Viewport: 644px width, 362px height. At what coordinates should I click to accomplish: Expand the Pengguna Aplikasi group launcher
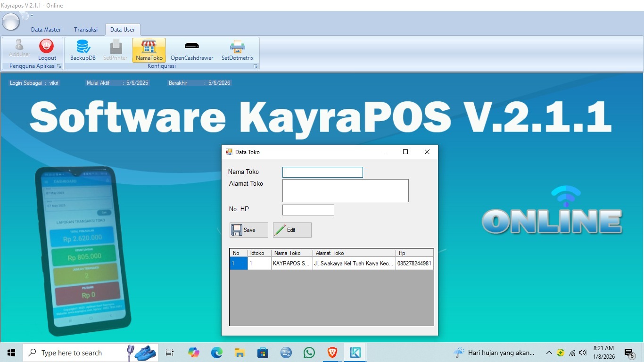coord(59,66)
